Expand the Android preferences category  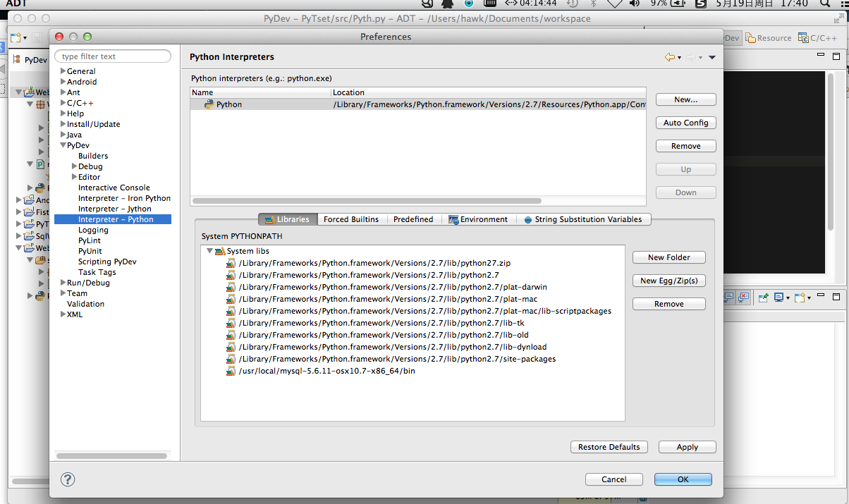coord(63,82)
